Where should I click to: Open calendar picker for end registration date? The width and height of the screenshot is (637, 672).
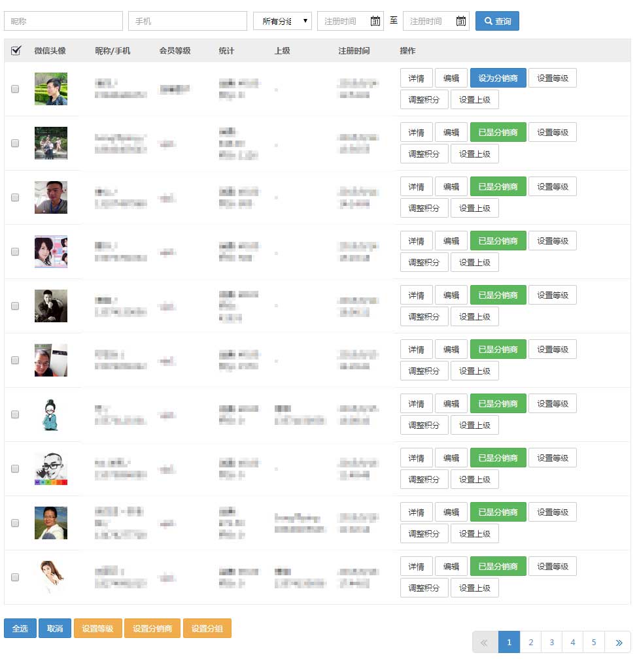[x=461, y=22]
